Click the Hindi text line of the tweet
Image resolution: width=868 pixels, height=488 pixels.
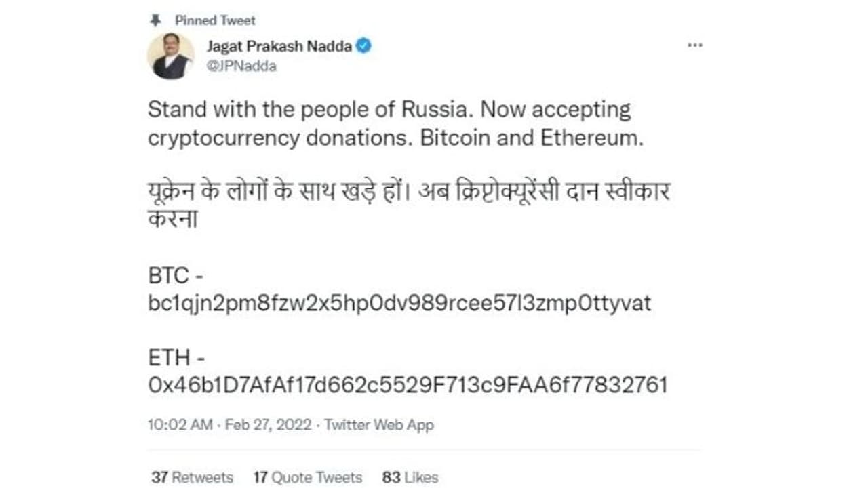[x=408, y=193]
